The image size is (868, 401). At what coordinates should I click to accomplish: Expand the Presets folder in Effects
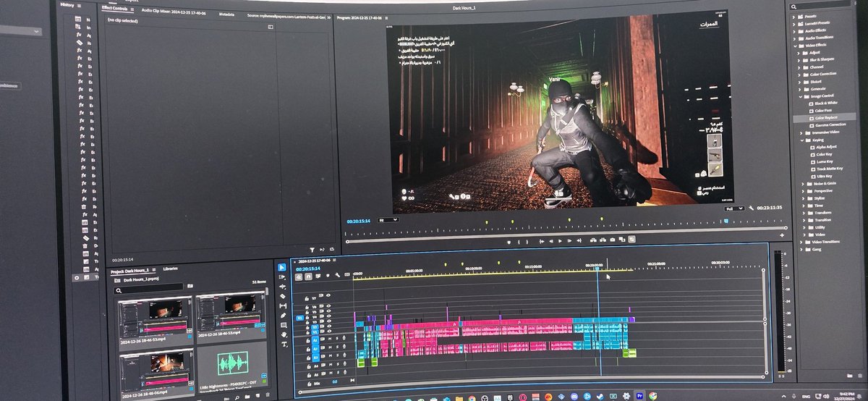click(x=793, y=16)
